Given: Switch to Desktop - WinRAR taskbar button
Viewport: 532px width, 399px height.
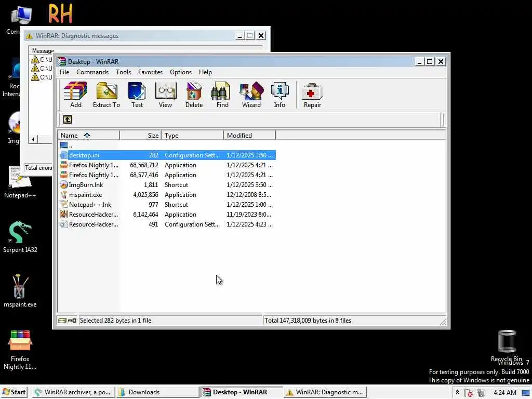Looking at the screenshot, I should (x=242, y=392).
